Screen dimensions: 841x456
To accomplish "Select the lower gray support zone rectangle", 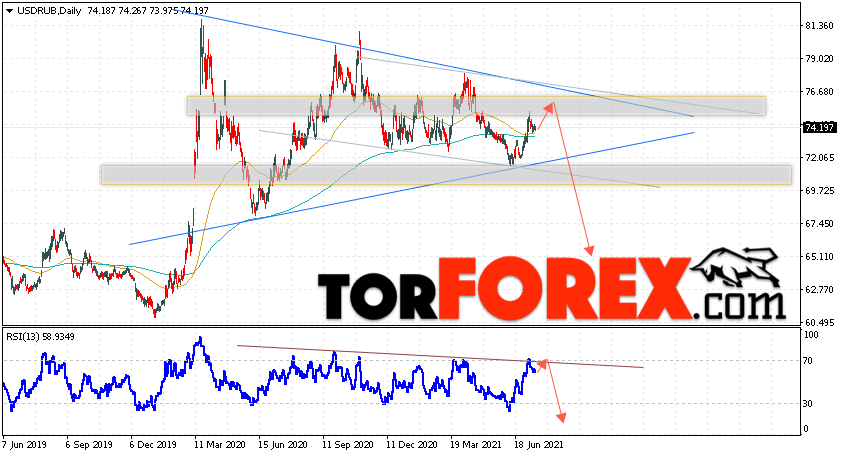I will tap(446, 175).
